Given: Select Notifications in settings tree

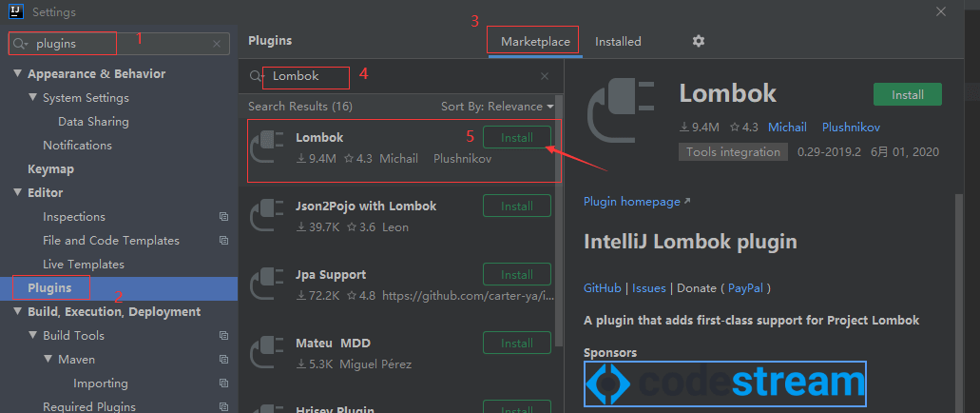Looking at the screenshot, I should coord(78,146).
